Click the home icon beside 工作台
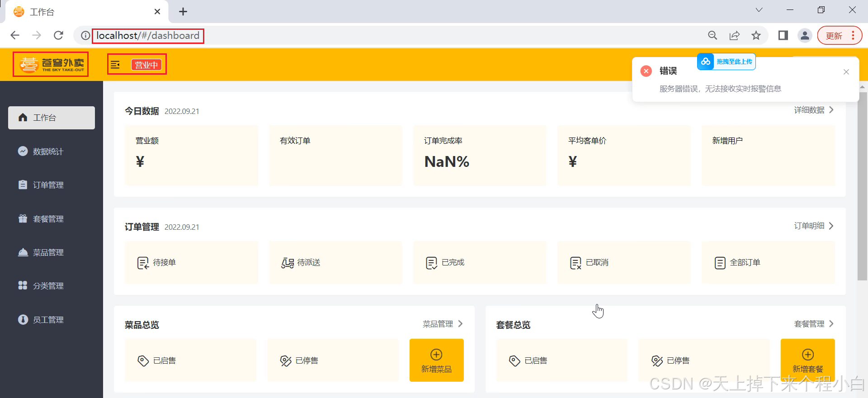Screen dimensions: 868x398 click(x=23, y=117)
